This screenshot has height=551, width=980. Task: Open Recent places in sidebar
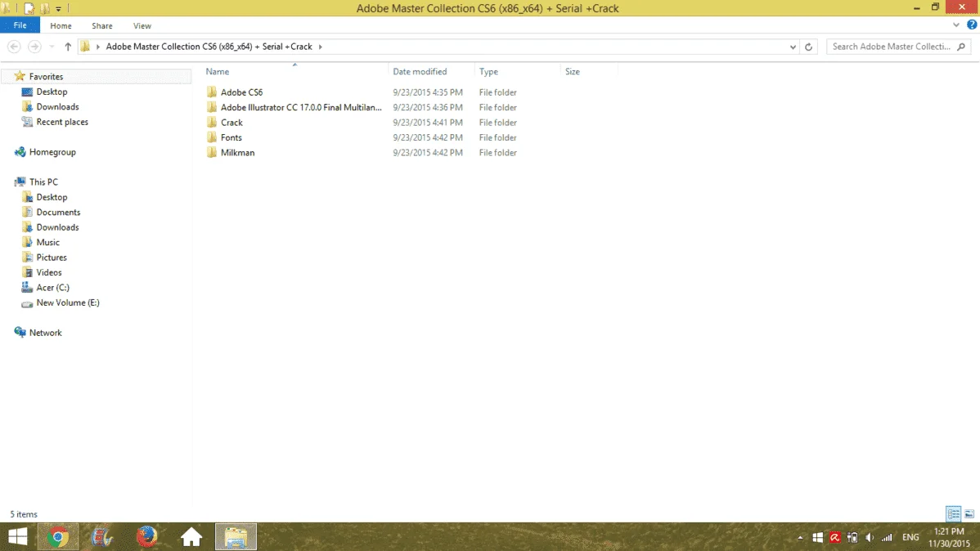[62, 122]
